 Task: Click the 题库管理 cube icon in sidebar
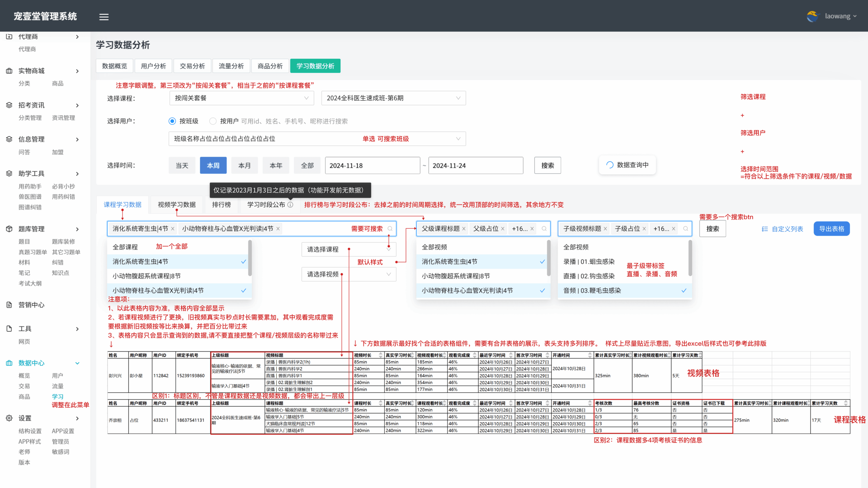pyautogui.click(x=9, y=229)
